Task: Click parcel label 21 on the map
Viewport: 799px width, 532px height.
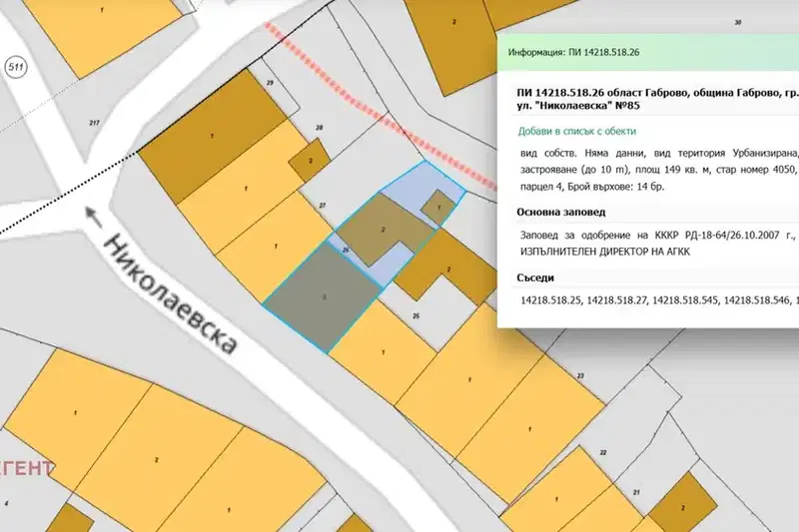Action: [636, 492]
